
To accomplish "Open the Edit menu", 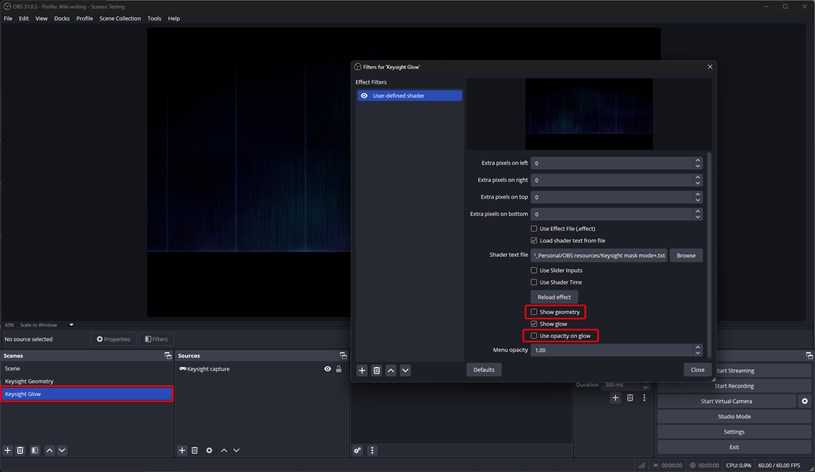I will 24,18.
